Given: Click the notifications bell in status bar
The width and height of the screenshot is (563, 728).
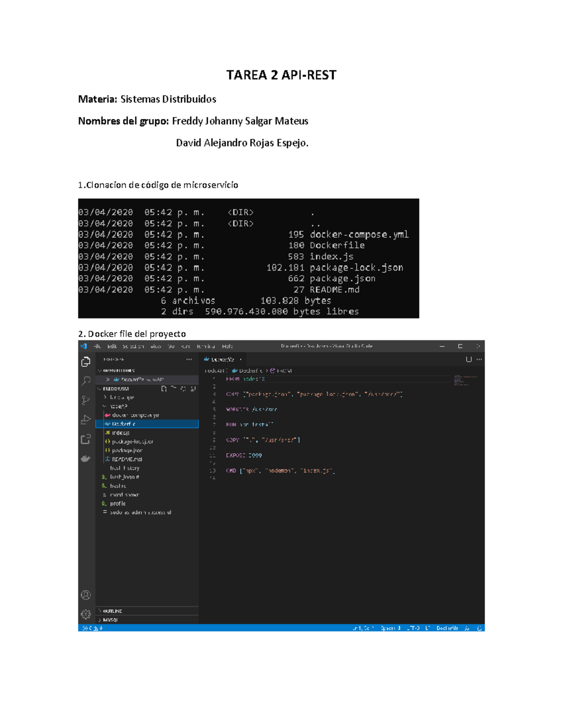Looking at the screenshot, I should coord(479,628).
